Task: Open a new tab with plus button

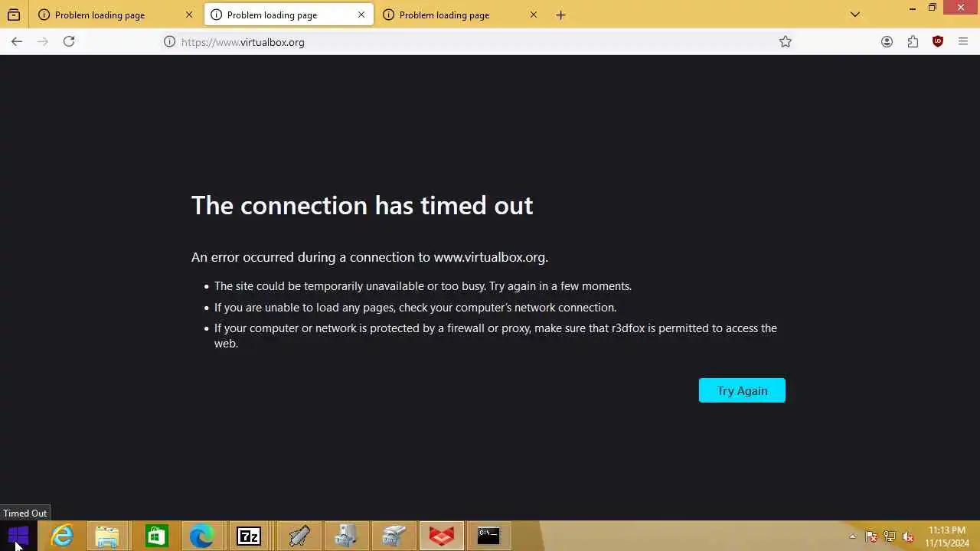Action: point(561,15)
